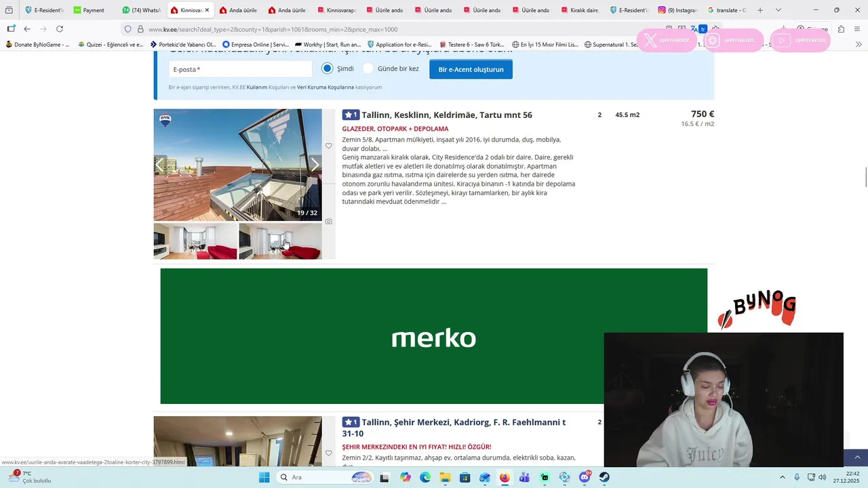The image size is (868, 488).
Task: Open left small living room thumbnail
Action: pyautogui.click(x=195, y=241)
